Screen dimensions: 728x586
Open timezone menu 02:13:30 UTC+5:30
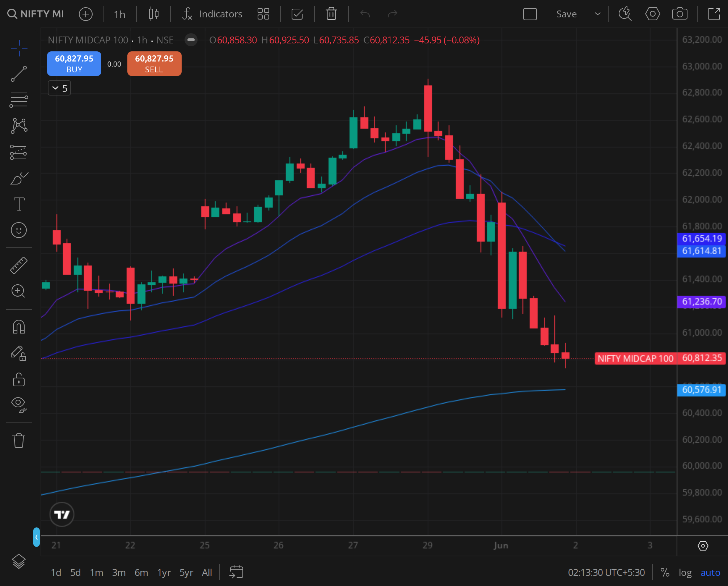tap(606, 573)
